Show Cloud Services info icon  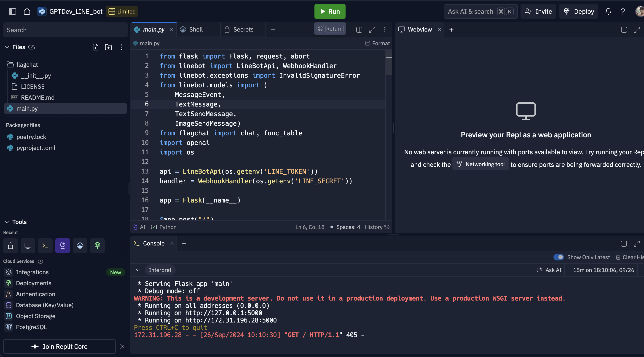point(40,261)
